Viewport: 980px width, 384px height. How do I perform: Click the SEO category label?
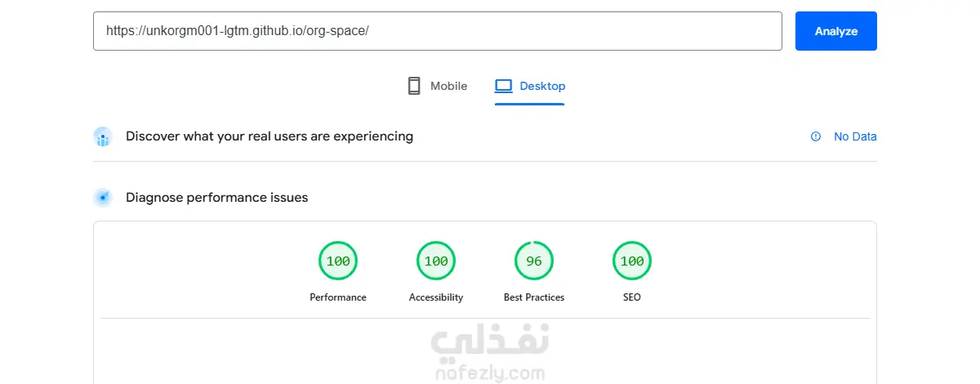(632, 297)
